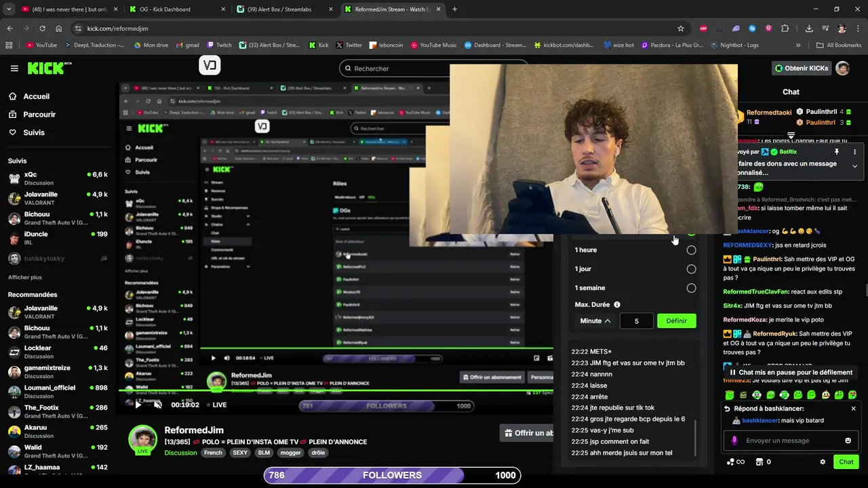Open the Shazam extension icon

(752, 28)
